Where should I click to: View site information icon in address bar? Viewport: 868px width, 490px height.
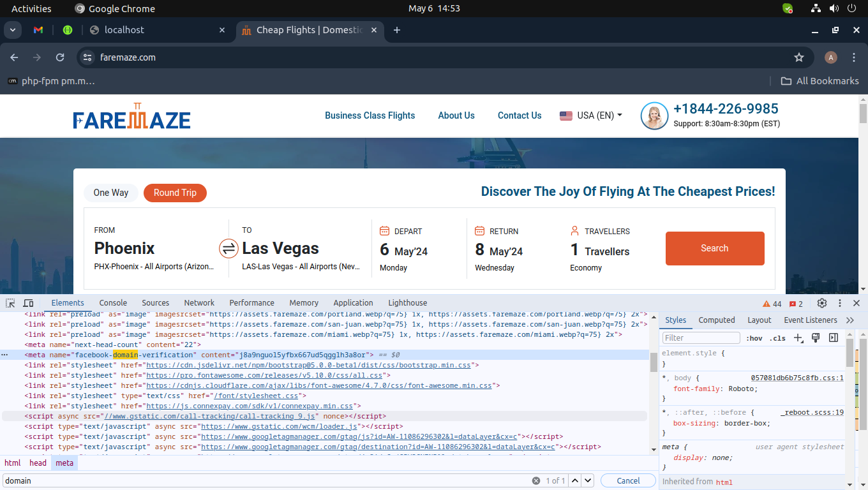coord(88,57)
